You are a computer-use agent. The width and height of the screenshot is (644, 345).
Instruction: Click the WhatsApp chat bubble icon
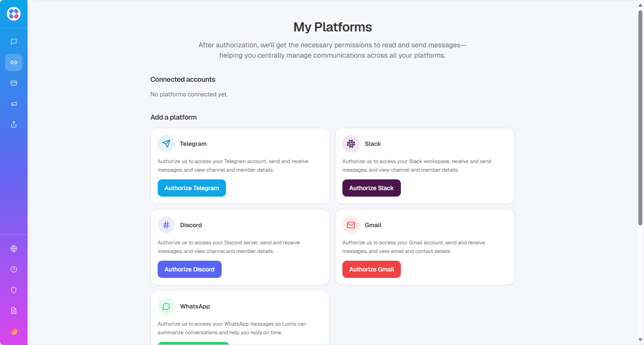(166, 306)
